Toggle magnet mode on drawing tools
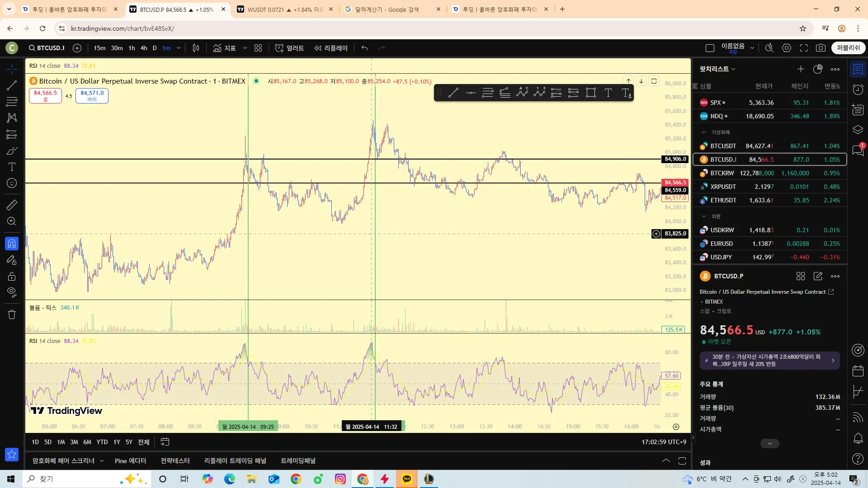The width and height of the screenshot is (868, 488). (x=12, y=244)
